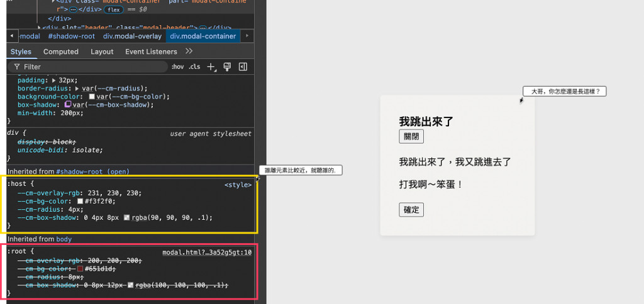Click the modal heading 我跳出來了
The image size is (644, 304).
pyautogui.click(x=426, y=121)
